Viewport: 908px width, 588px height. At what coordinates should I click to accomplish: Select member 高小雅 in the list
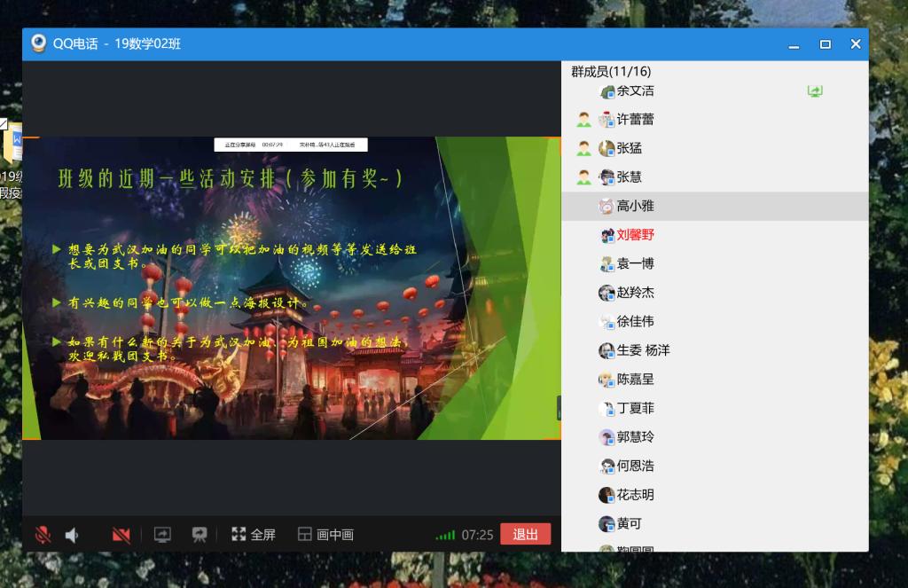(x=635, y=207)
